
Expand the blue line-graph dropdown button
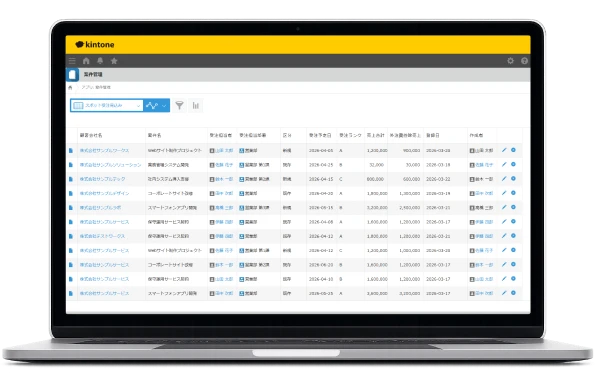pyautogui.click(x=156, y=106)
